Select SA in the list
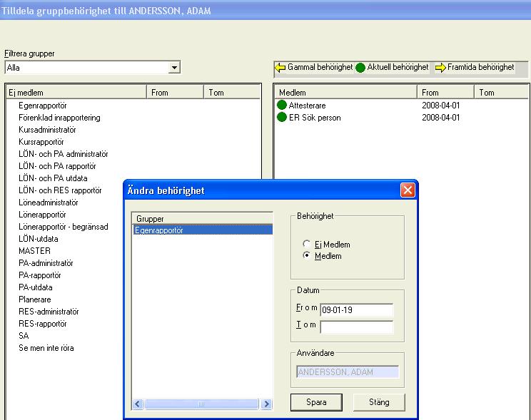 pyautogui.click(x=24, y=336)
